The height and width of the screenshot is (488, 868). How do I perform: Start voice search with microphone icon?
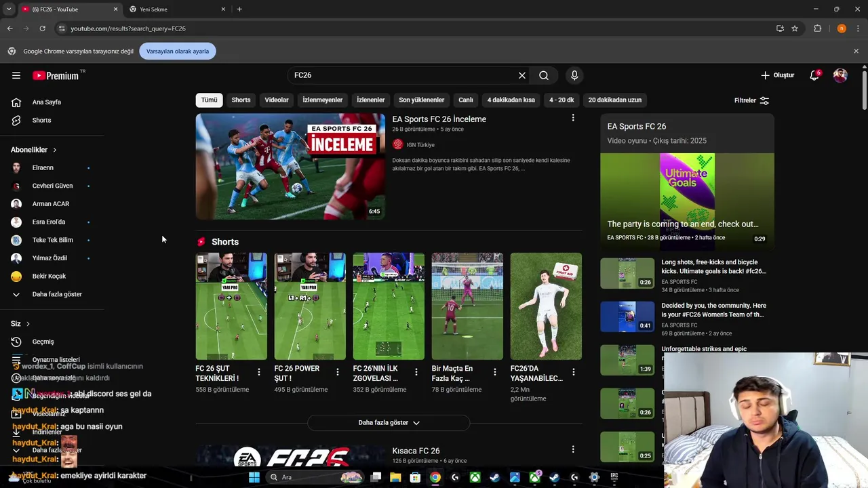(x=574, y=75)
